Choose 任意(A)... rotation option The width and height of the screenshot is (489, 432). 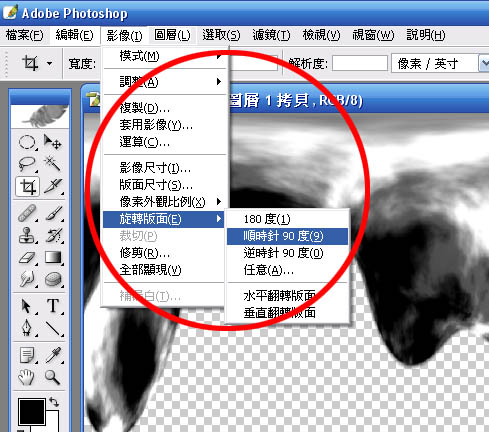click(x=287, y=270)
